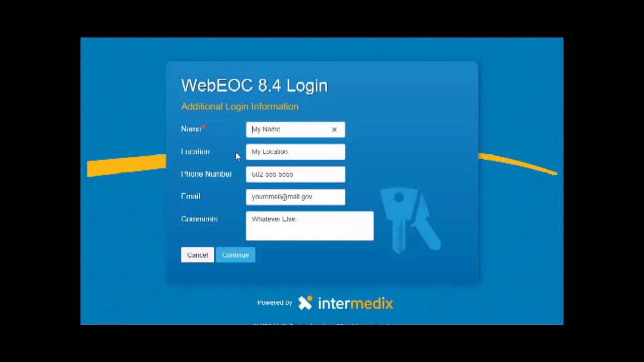Cancel the additional login information
The image size is (644, 362).
(x=197, y=255)
